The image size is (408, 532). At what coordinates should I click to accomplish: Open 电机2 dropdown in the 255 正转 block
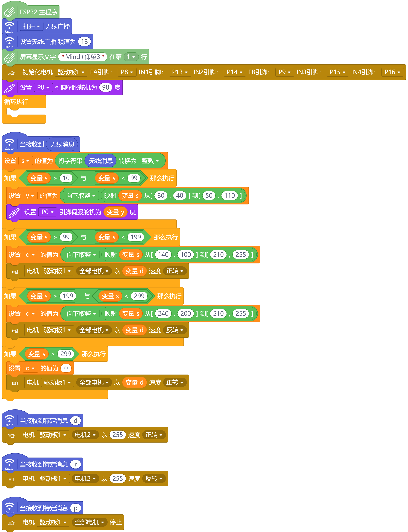(85, 435)
